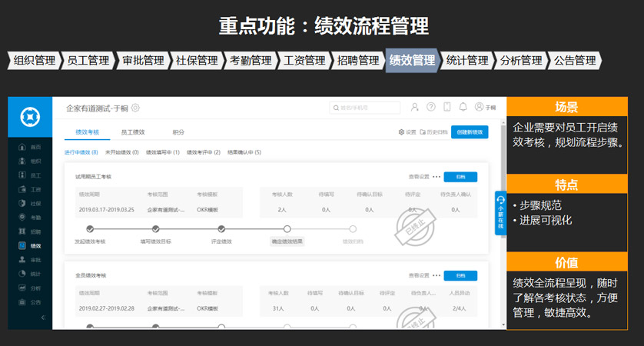Image resolution: width=644 pixels, height=346 pixels.
Task: Open the help question mark icon
Action: 431,108
